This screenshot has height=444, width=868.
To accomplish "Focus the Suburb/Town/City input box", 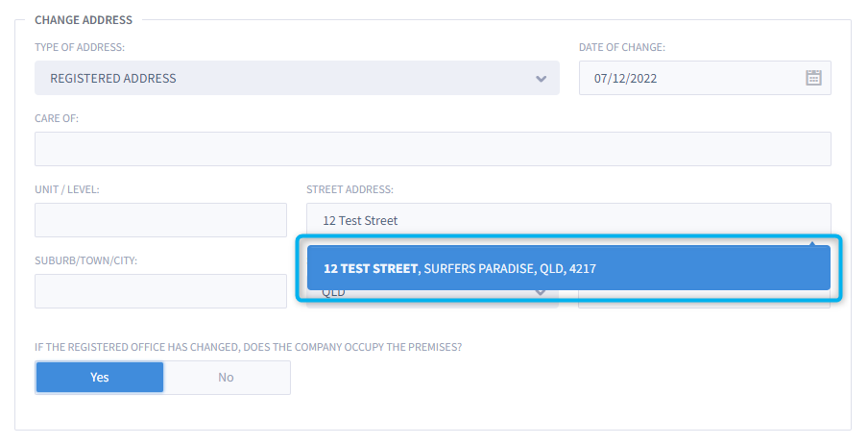I will click(160, 291).
